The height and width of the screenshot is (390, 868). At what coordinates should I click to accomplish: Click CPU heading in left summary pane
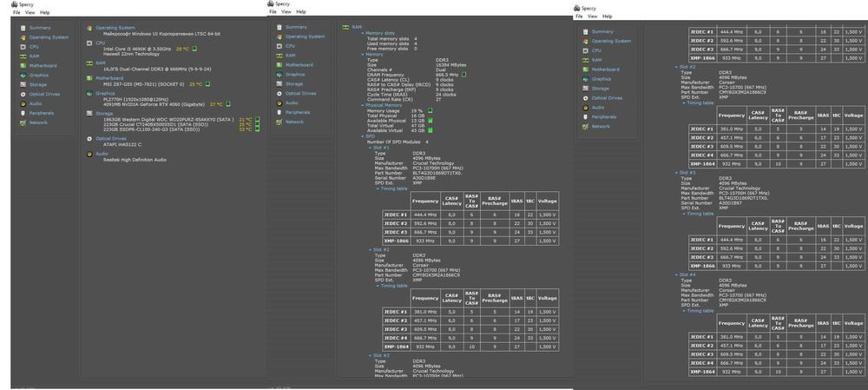100,43
